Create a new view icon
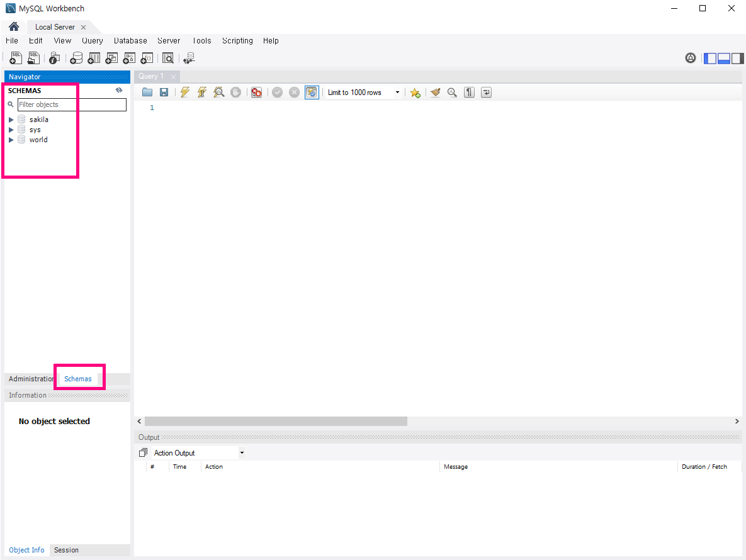The width and height of the screenshot is (746, 560). [111, 58]
